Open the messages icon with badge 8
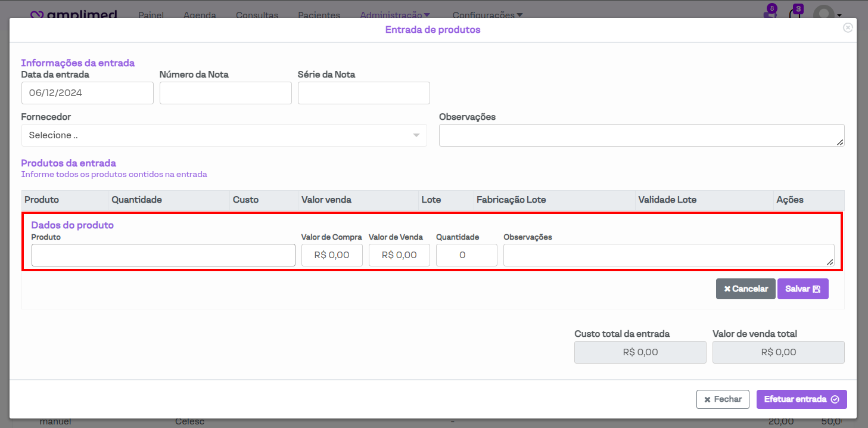The height and width of the screenshot is (428, 868). click(770, 14)
